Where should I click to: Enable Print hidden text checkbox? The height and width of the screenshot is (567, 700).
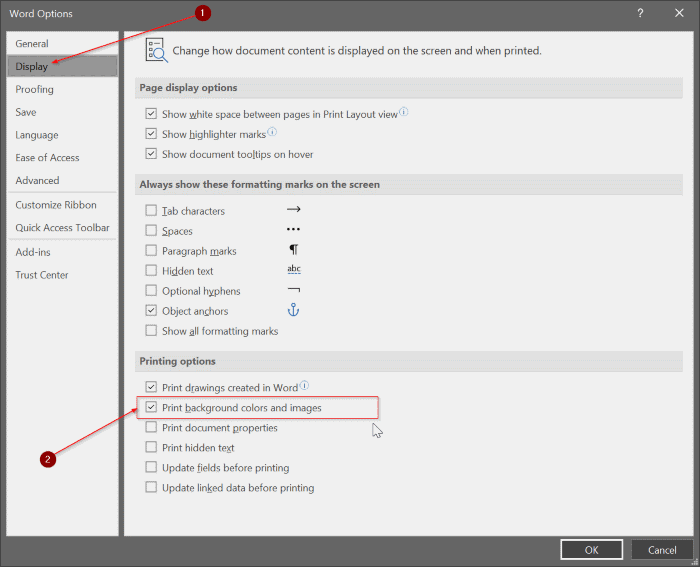click(151, 447)
